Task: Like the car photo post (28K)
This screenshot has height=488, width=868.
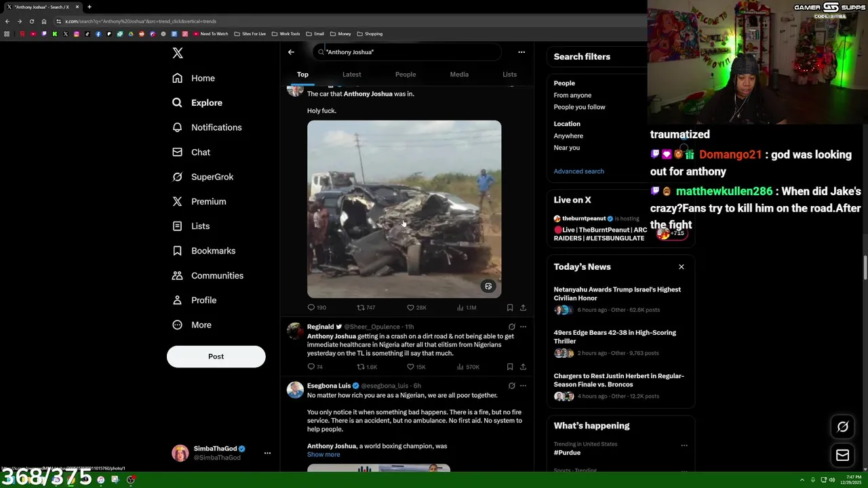Action: tap(416, 308)
